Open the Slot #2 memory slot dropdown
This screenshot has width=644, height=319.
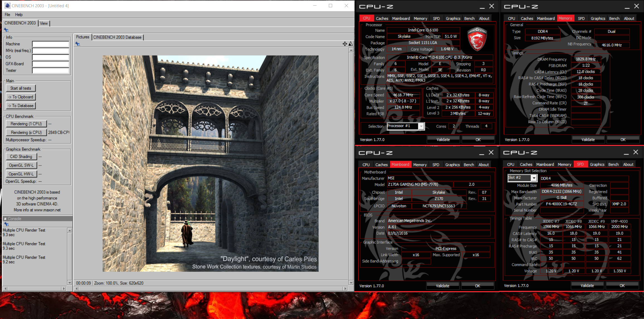tap(534, 178)
